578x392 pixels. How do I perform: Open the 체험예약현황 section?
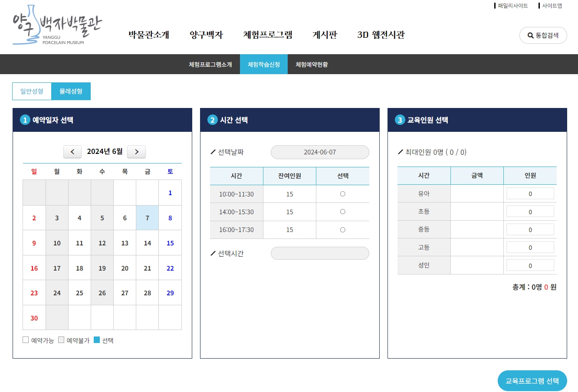click(311, 64)
